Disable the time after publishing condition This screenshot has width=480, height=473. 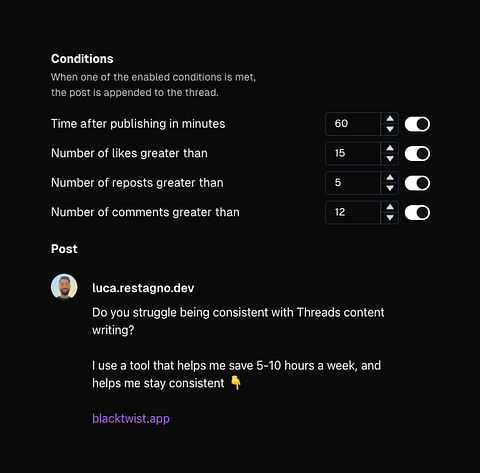pyautogui.click(x=417, y=124)
